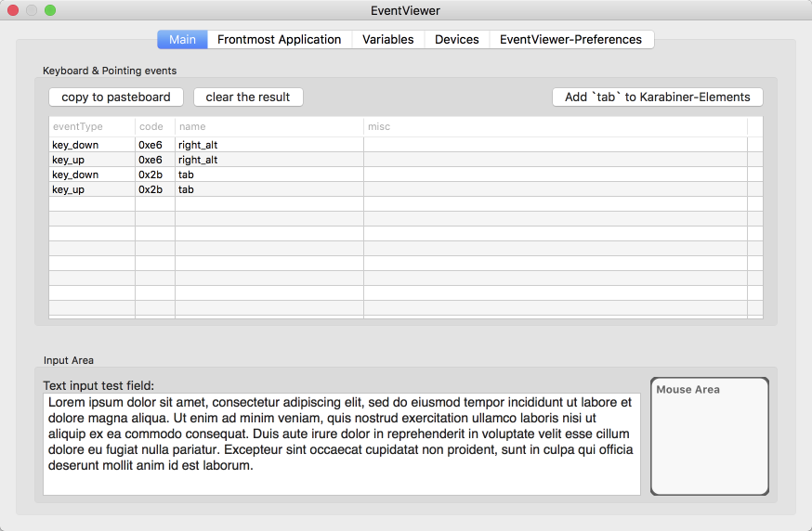The image size is (812, 531).
Task: Go to the Devices tab
Action: point(457,39)
